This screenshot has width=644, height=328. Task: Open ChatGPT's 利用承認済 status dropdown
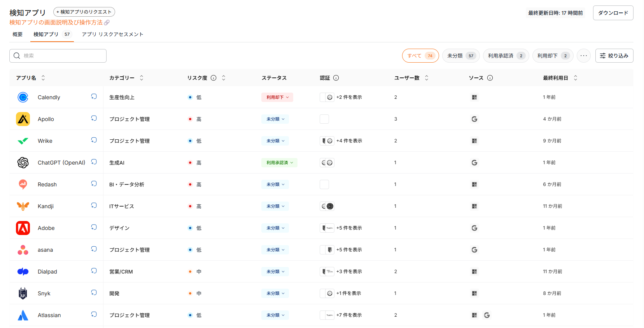click(280, 163)
